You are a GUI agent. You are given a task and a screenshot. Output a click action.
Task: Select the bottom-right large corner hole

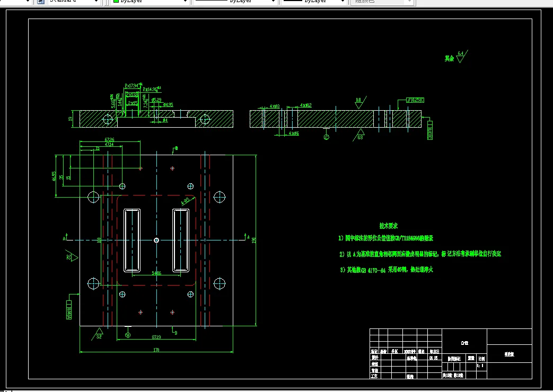(220, 283)
